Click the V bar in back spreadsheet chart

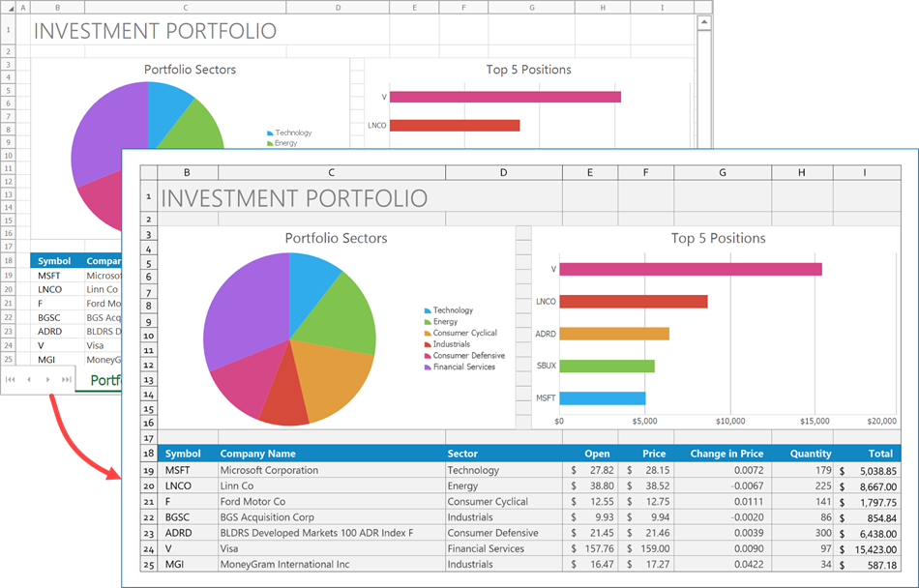pos(505,97)
